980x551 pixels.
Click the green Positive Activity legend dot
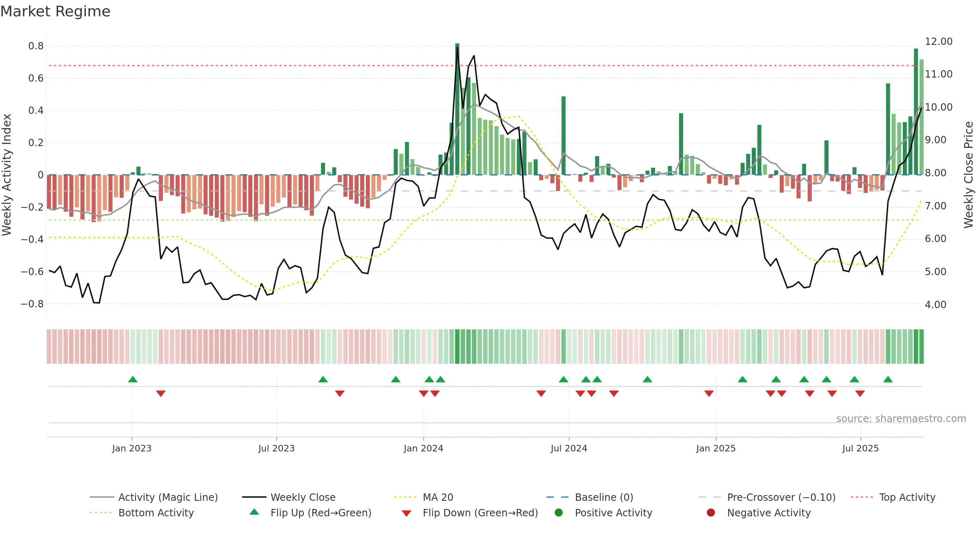pos(559,513)
